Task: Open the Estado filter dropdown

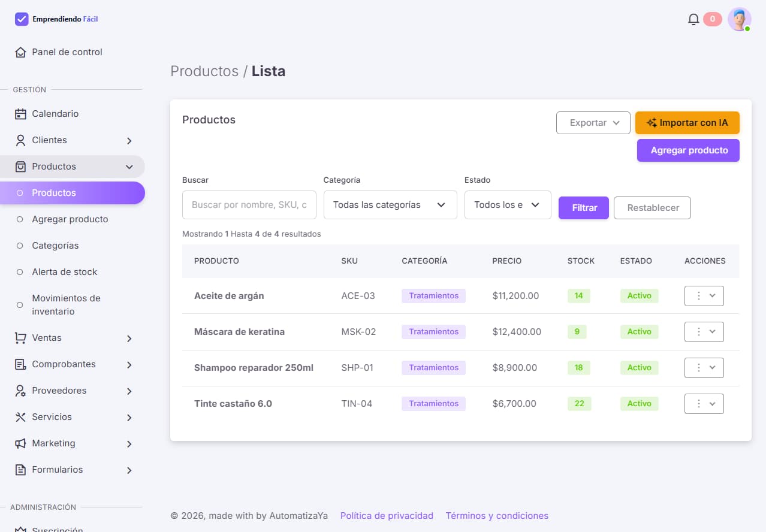Action: [508, 205]
